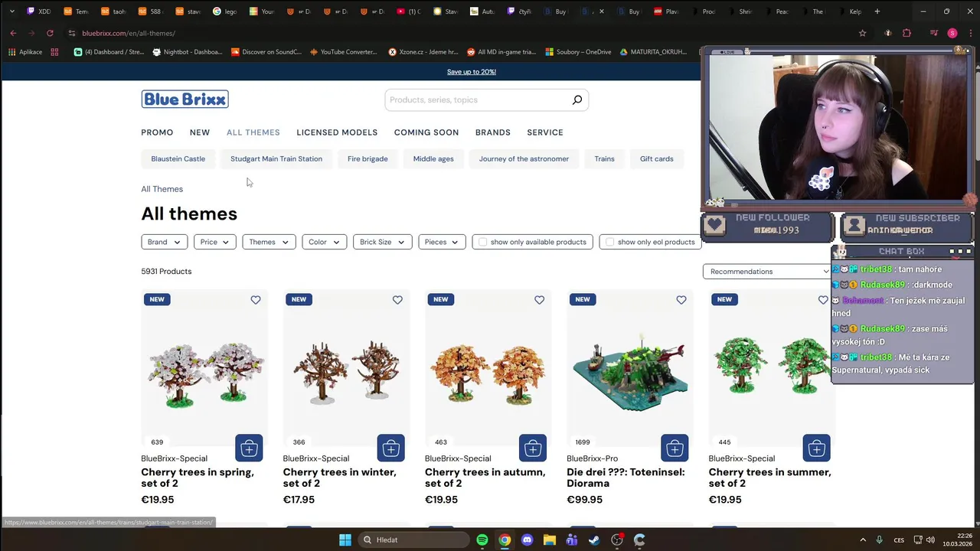Open the Fire brigade theme
The image size is (980, 551).
(367, 158)
